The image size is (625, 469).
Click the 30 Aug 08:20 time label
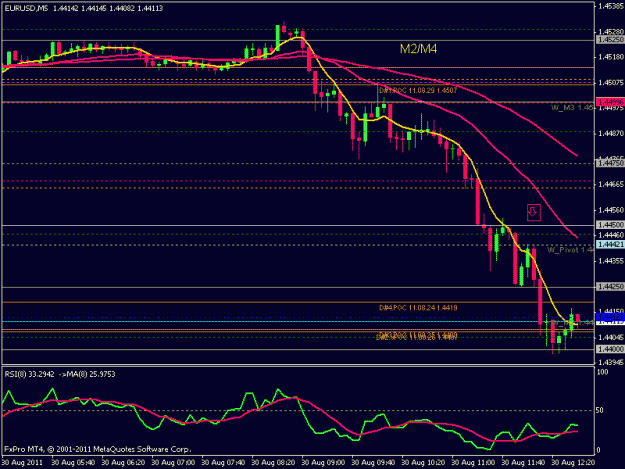[273, 463]
